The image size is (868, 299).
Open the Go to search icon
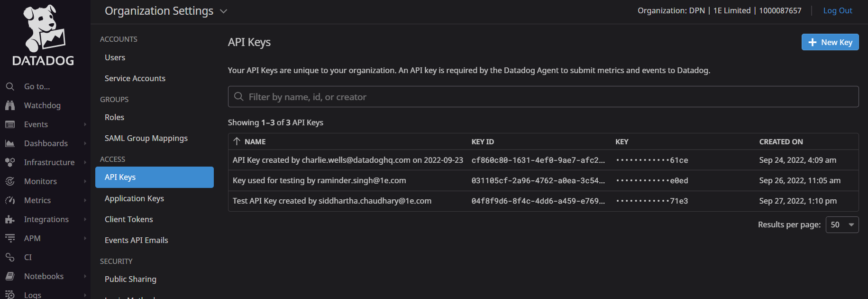click(10, 86)
